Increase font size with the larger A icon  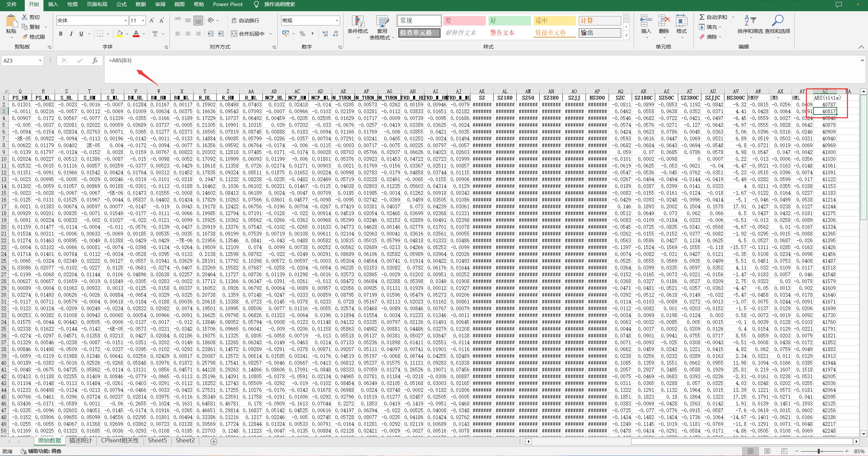point(152,20)
